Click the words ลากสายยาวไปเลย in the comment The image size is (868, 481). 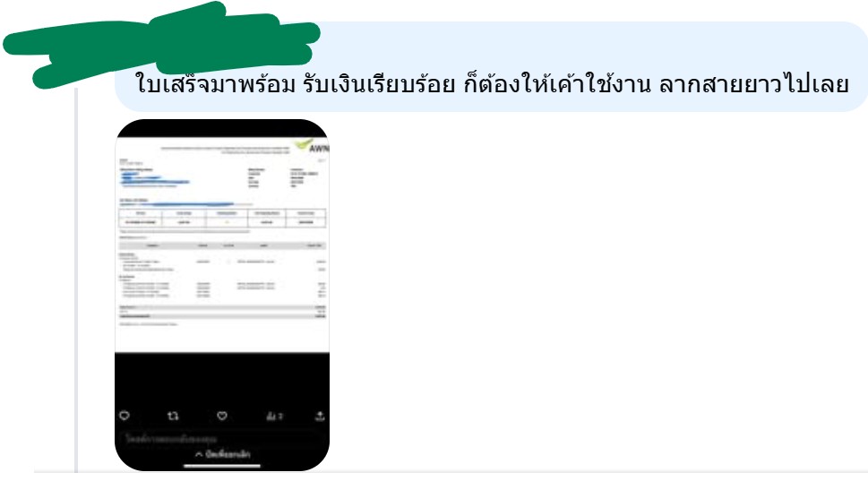click(753, 85)
